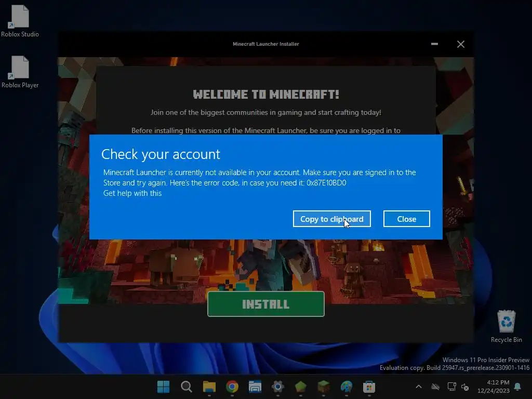Open the Get help with this link
Viewport: 532px width, 399px height.
(x=132, y=193)
